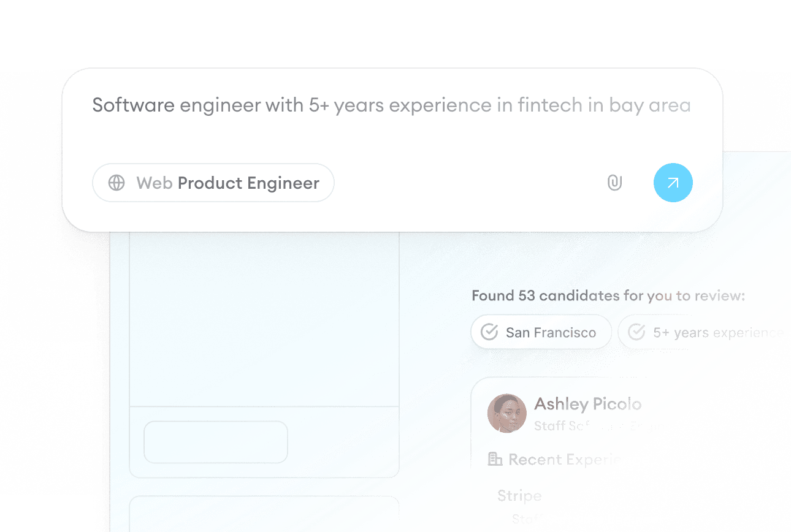791x532 pixels.
Task: Click the search query input field
Action: point(391,105)
